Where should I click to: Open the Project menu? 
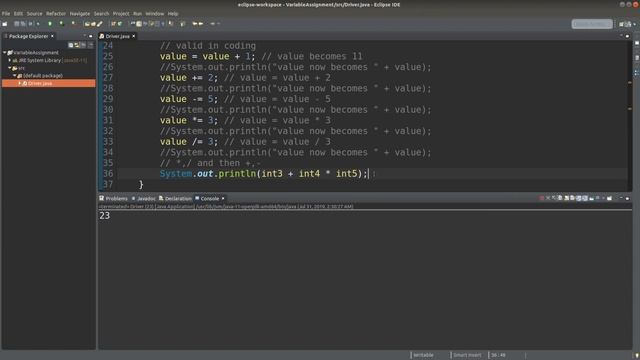pyautogui.click(x=121, y=13)
